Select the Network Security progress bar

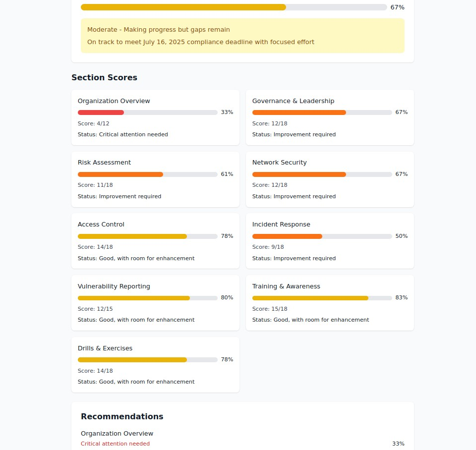click(x=322, y=174)
